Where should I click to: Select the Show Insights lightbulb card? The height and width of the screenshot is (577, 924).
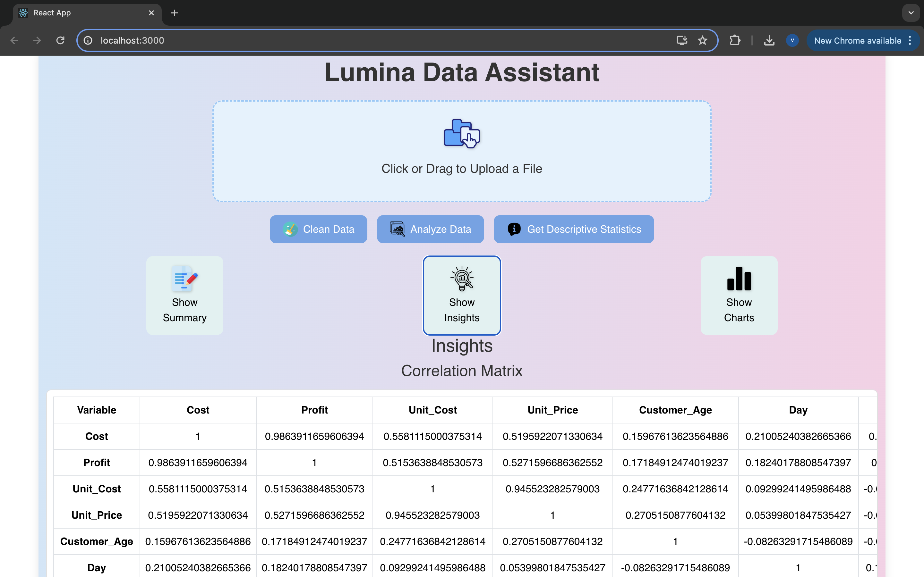462,295
